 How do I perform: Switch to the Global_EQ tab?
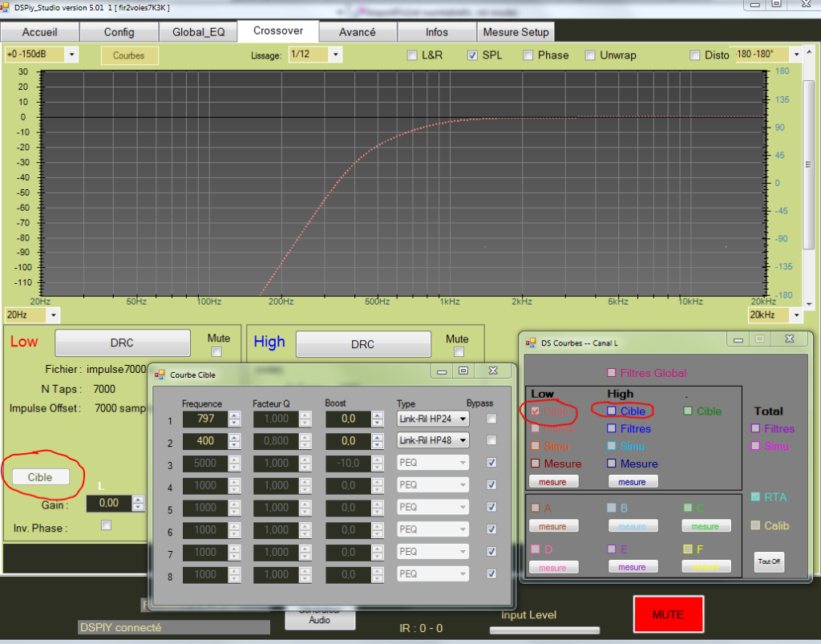(198, 32)
